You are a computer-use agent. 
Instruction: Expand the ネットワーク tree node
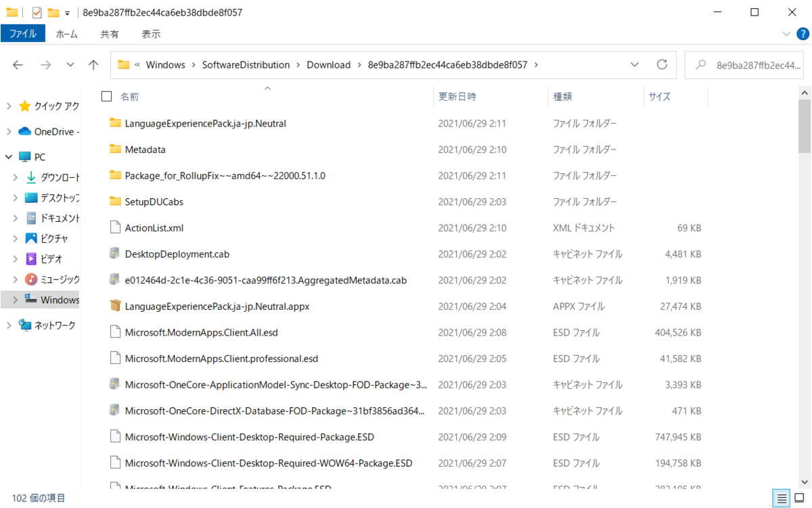coord(9,325)
